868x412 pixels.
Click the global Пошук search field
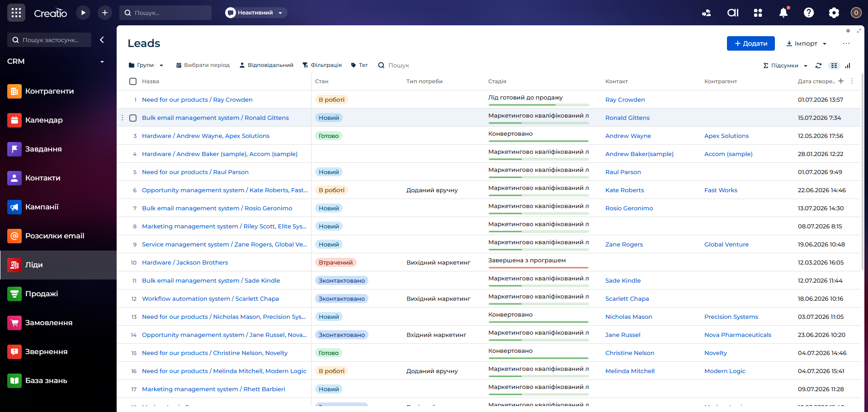165,13
